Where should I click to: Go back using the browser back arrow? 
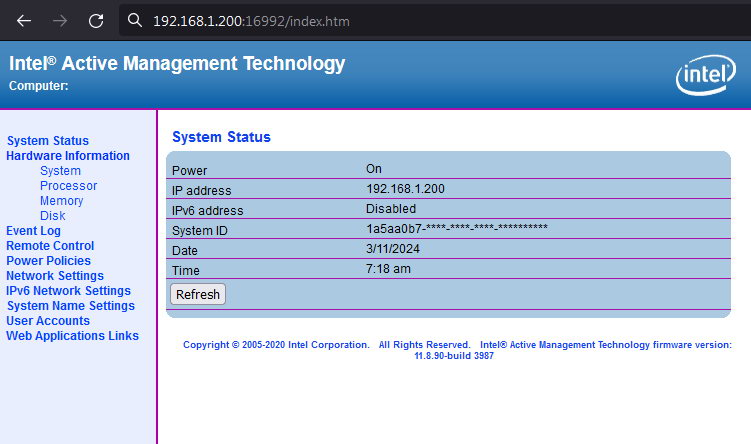point(24,21)
